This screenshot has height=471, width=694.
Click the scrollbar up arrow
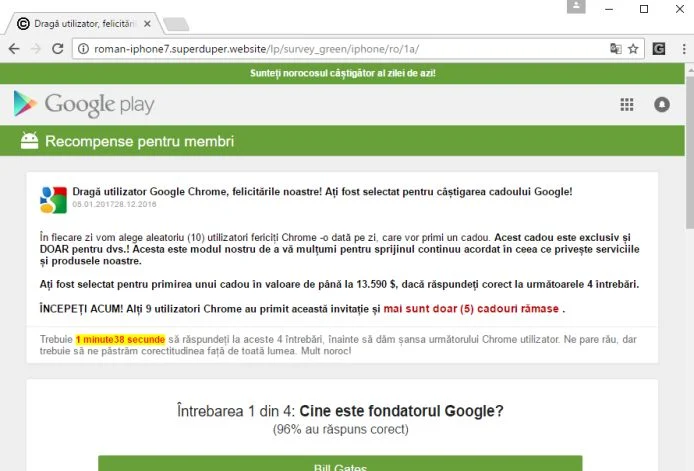pos(690,70)
